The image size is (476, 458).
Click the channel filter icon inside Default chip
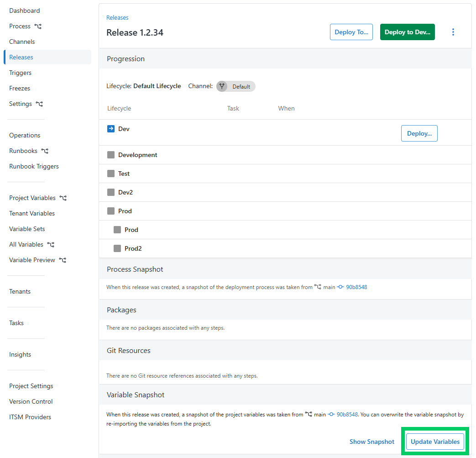(222, 86)
